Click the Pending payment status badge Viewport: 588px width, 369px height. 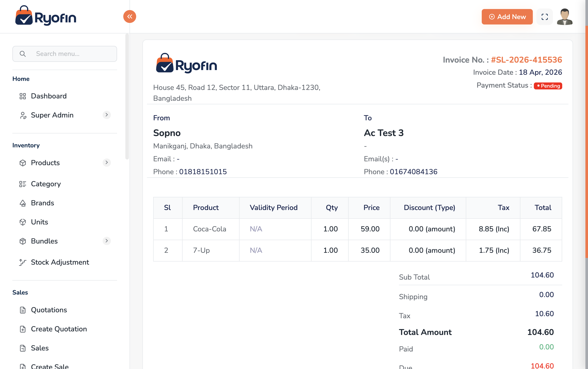[548, 86]
